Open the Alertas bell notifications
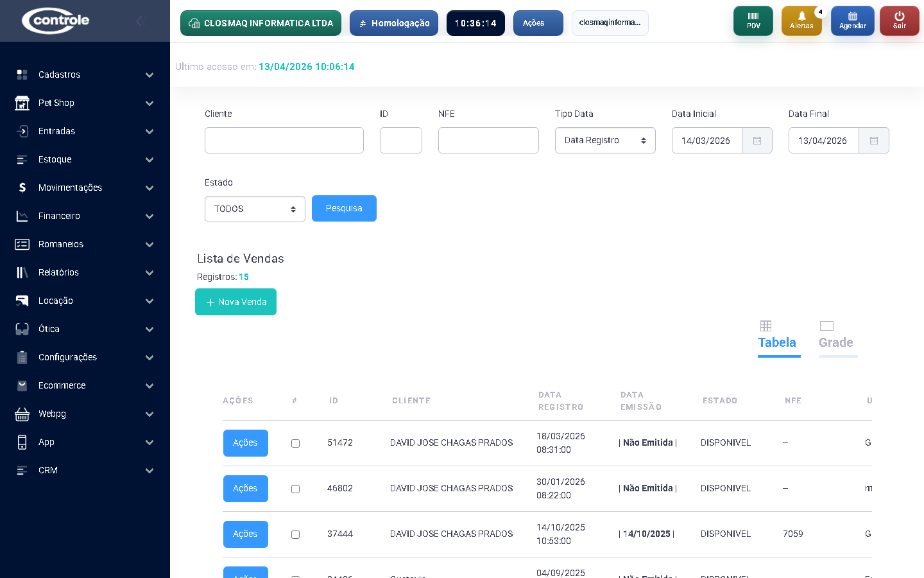Viewport: 924px width, 578px height. click(801, 17)
